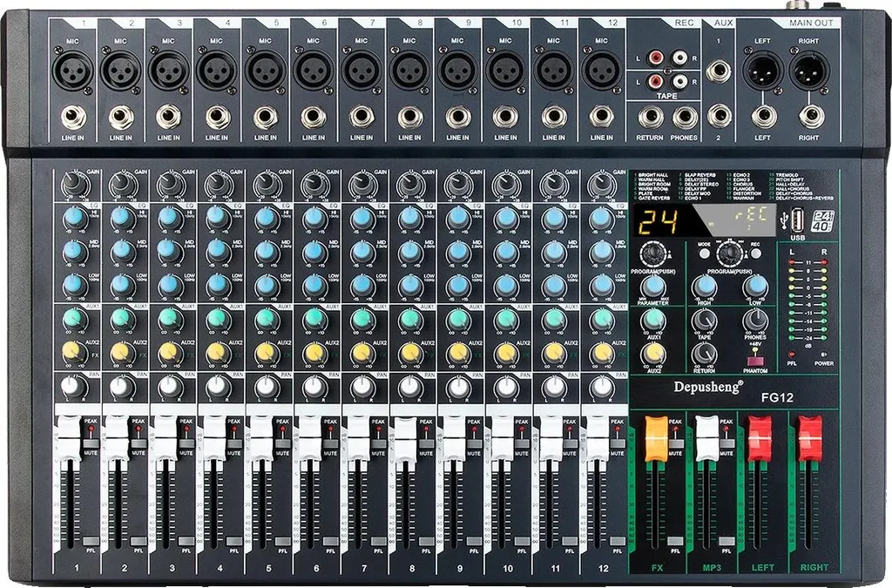Click the PHONES output jack

[685, 118]
